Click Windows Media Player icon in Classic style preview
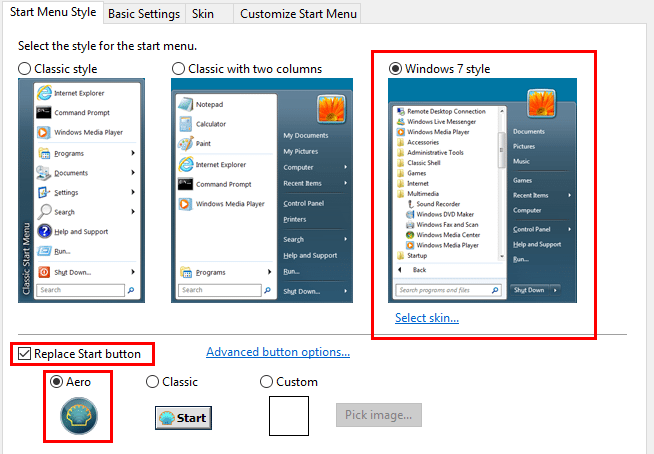Screen dimensions: 654x454 pos(44,132)
